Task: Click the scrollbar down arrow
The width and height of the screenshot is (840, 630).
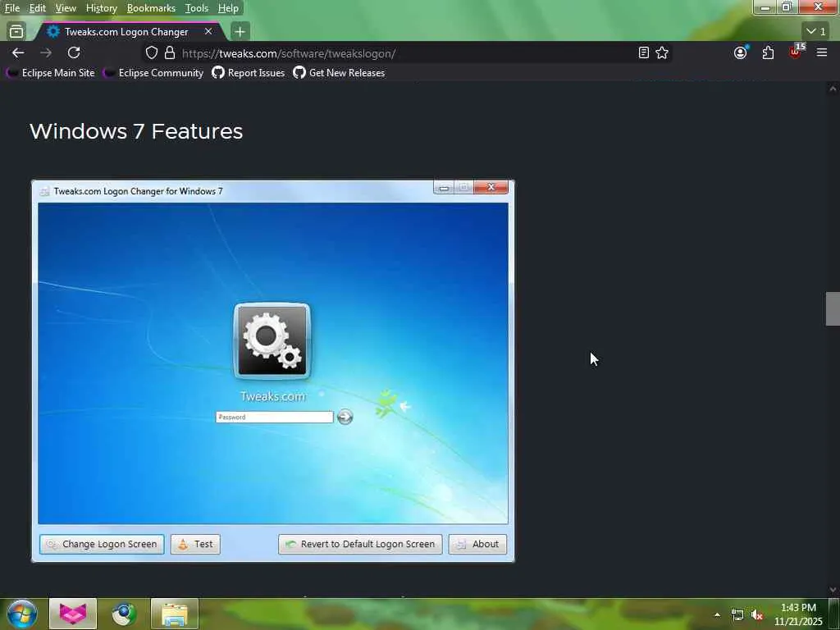Action: tap(833, 589)
